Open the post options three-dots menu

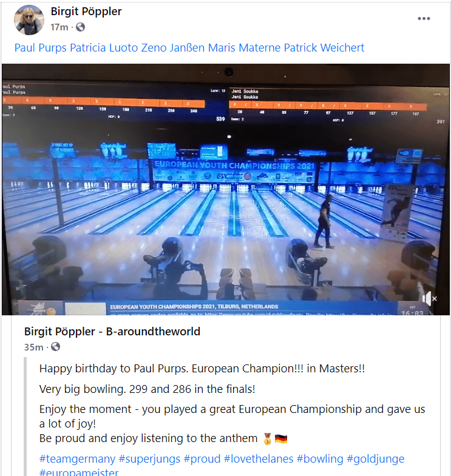pyautogui.click(x=424, y=19)
